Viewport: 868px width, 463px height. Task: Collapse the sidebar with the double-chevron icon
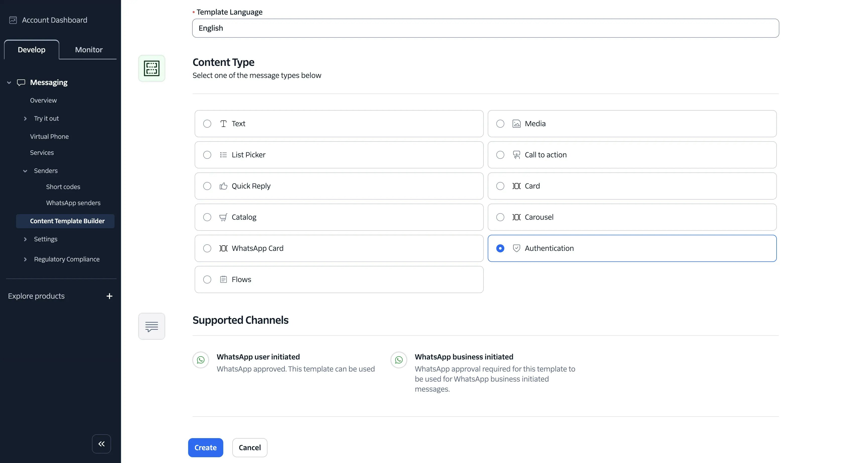coord(101,444)
